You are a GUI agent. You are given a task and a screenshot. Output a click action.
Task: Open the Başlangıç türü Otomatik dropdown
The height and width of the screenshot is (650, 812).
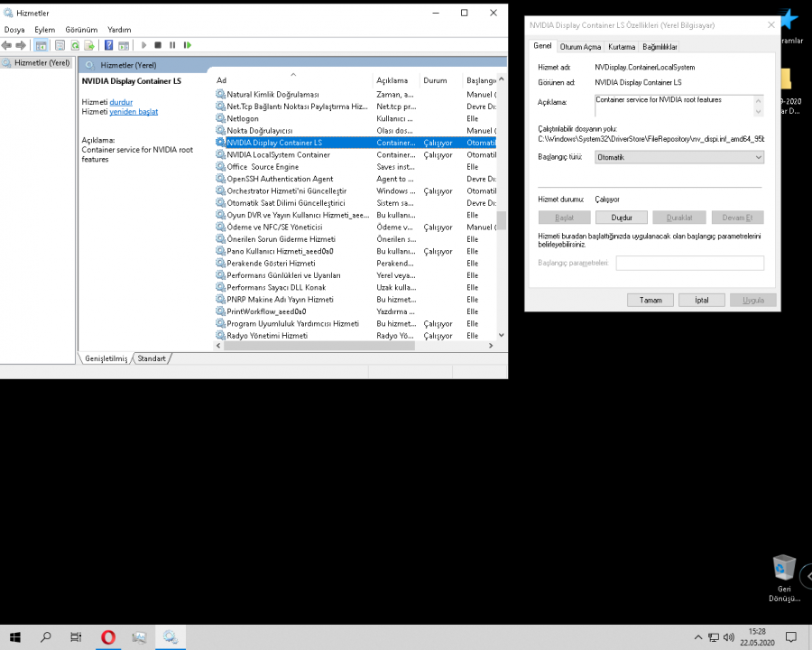coord(678,157)
